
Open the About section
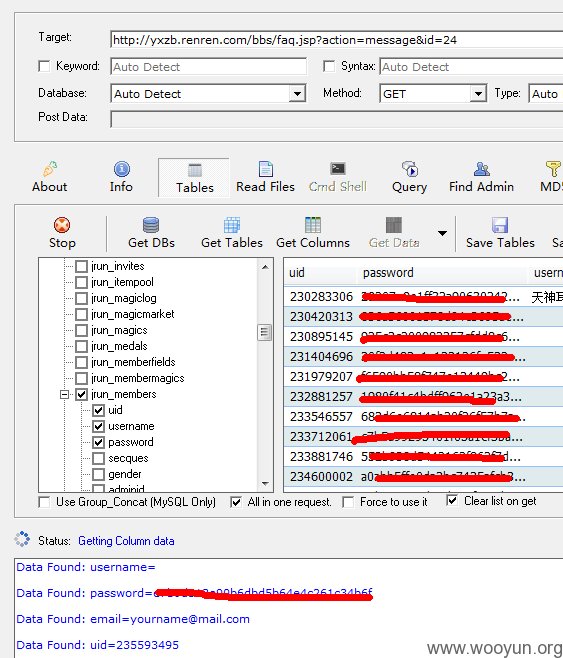(50, 177)
